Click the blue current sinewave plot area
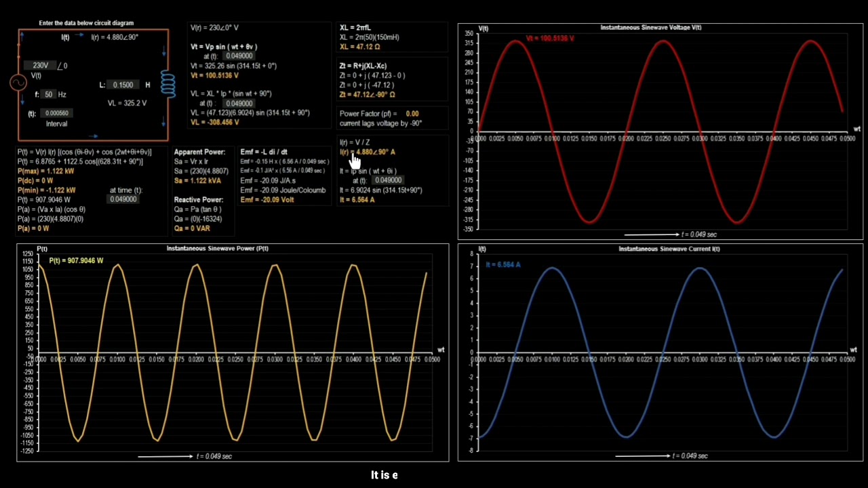The image size is (868, 488). pyautogui.click(x=663, y=352)
